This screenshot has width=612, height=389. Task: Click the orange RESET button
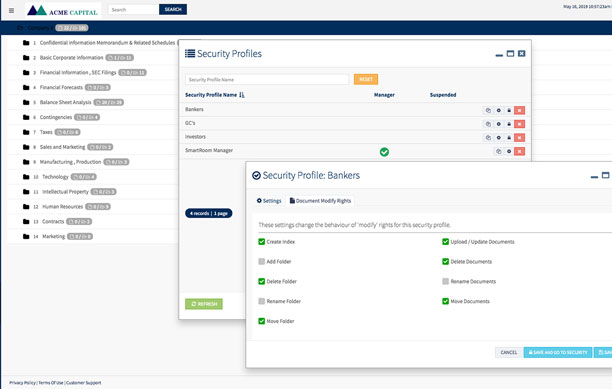click(366, 79)
